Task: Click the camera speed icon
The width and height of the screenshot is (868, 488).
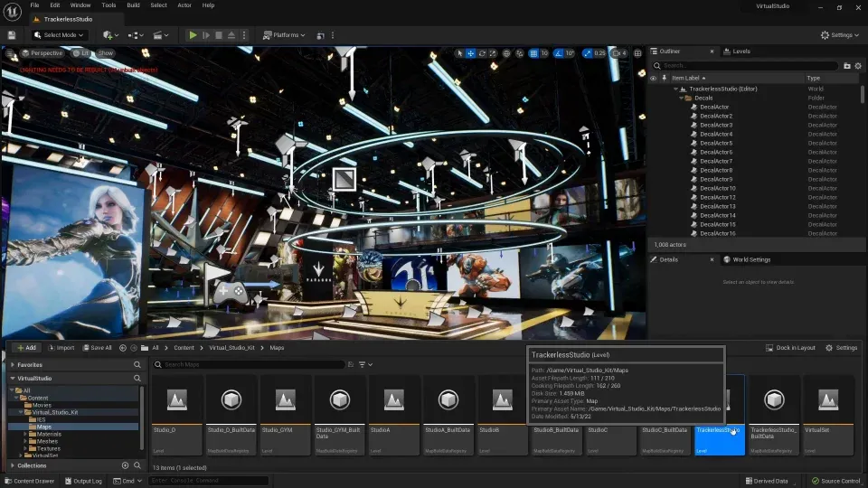Action: coord(618,53)
